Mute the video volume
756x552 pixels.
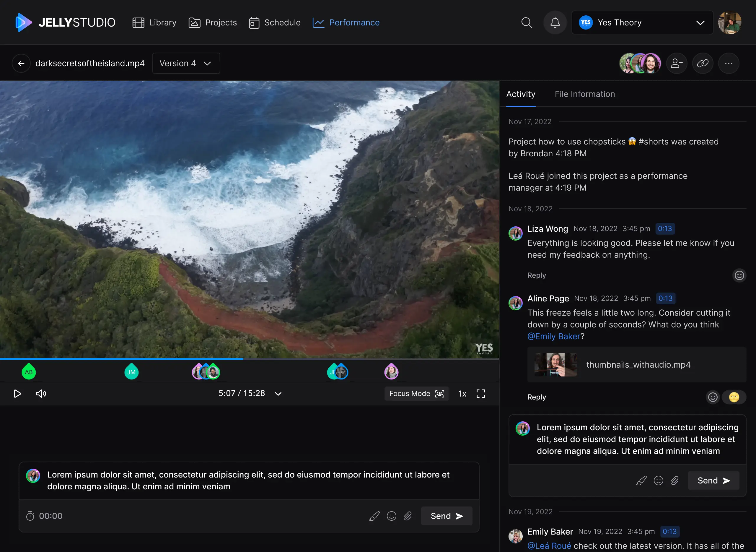41,394
